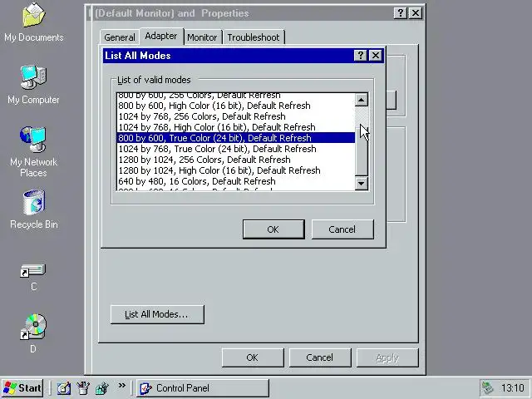The width and height of the screenshot is (532, 399).
Task: Click Cancel in the Properties window
Action: coord(320,357)
